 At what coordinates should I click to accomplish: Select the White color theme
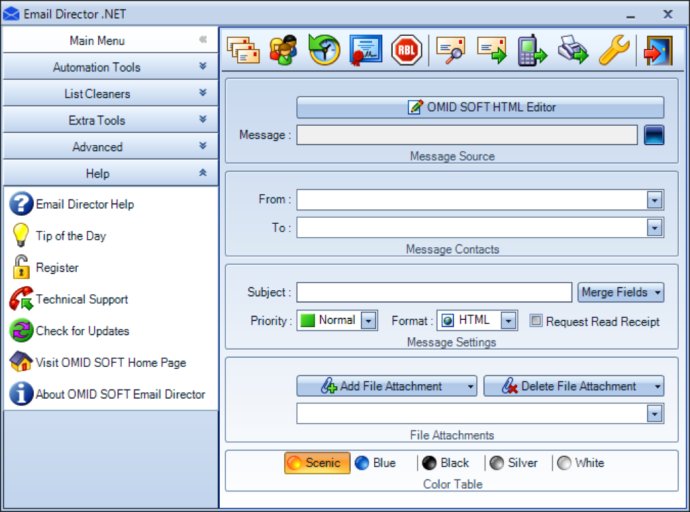(581, 463)
